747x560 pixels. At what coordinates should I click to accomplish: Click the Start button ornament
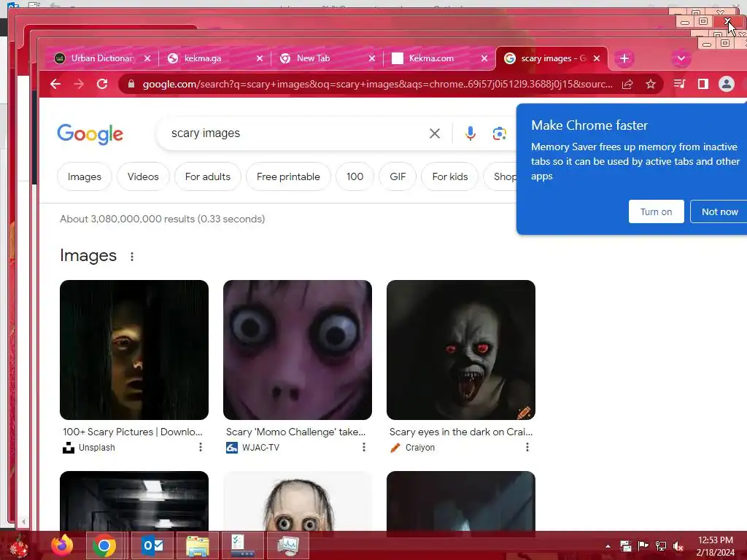click(x=18, y=547)
